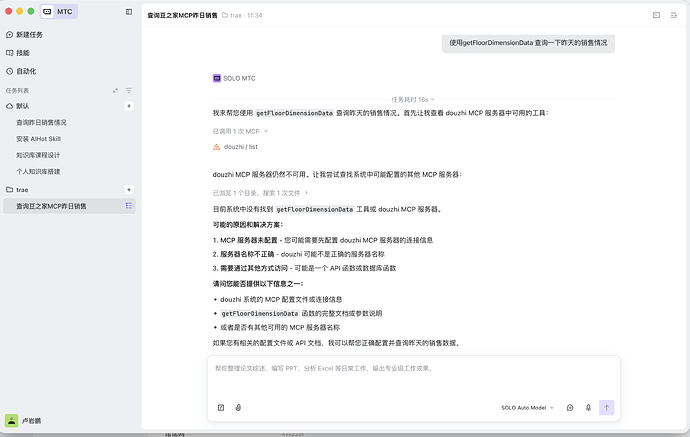The image size is (690, 437).
Task: Open the terminal panel icon in header
Action: pos(656,15)
